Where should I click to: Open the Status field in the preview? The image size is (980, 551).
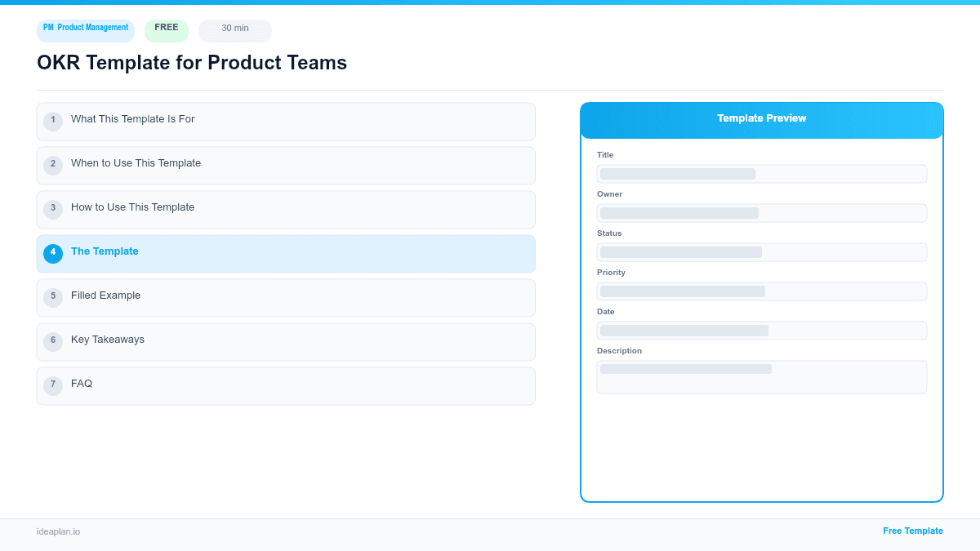click(x=761, y=252)
